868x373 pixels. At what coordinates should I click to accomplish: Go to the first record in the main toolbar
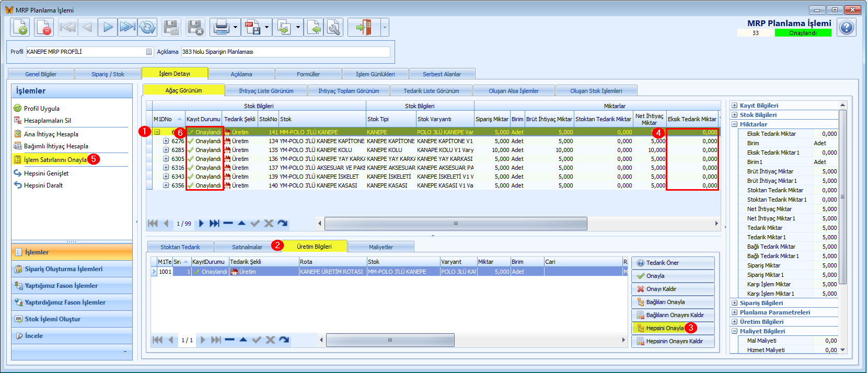point(67,27)
